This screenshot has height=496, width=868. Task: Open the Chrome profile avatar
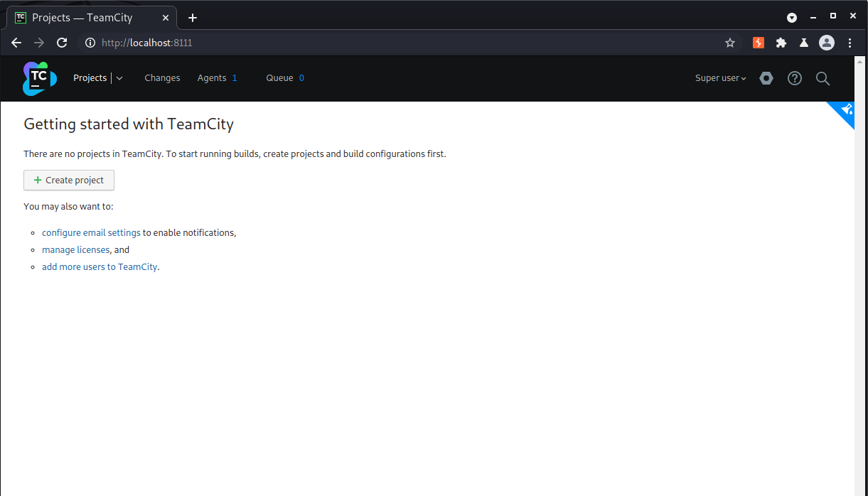827,43
